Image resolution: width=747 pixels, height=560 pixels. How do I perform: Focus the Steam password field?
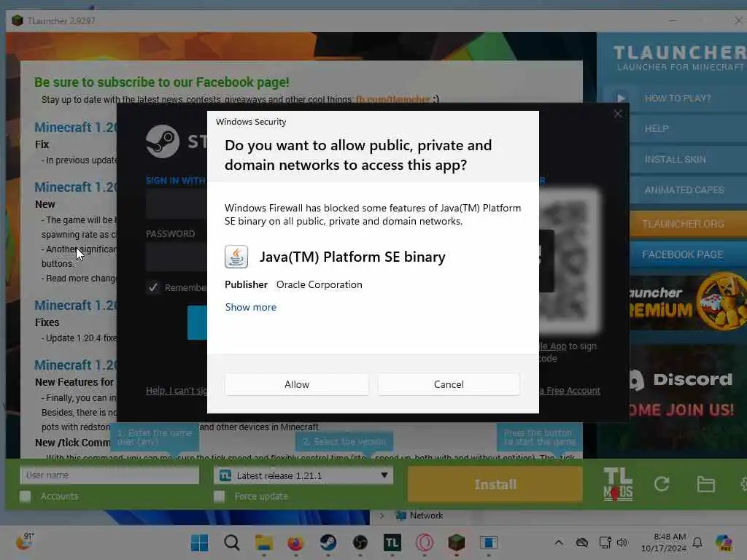[x=177, y=257]
